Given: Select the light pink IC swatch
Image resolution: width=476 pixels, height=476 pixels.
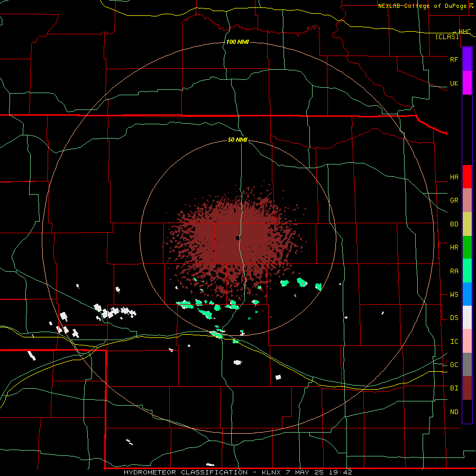Looking at the screenshot, I should [x=467, y=341].
